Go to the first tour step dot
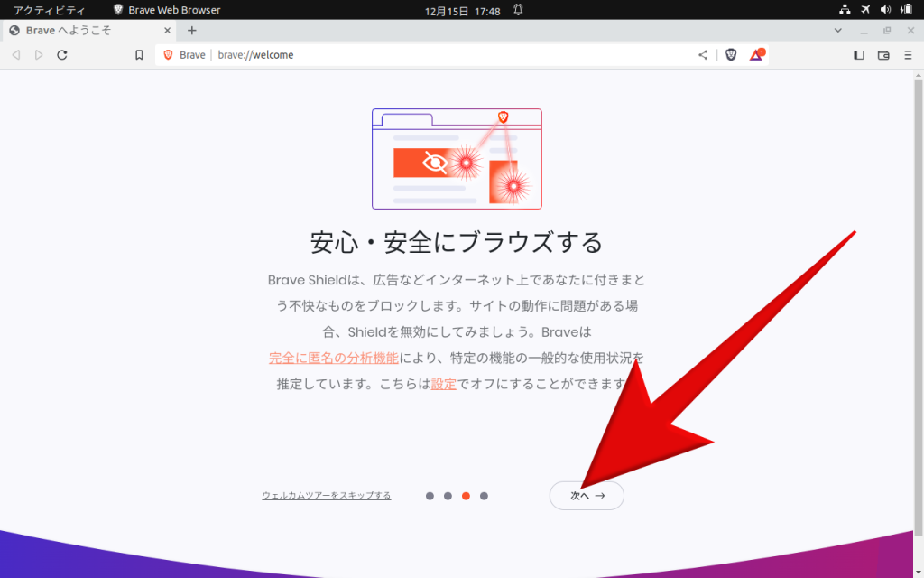The image size is (924, 578). [x=430, y=496]
